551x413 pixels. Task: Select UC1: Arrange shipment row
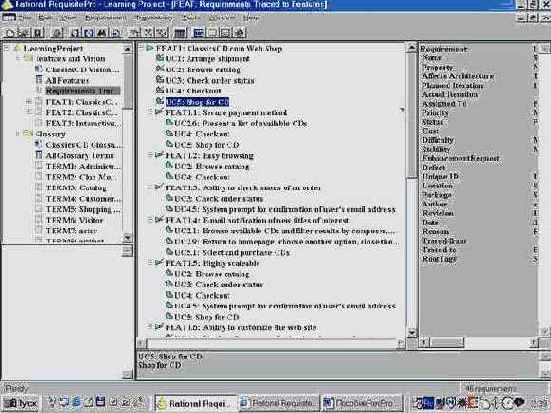(x=207, y=58)
